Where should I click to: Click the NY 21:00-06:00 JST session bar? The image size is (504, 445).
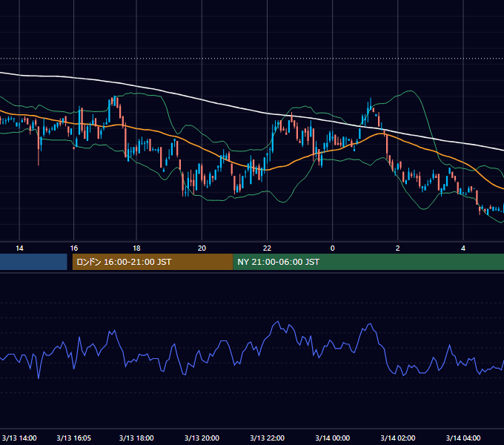[368, 262]
